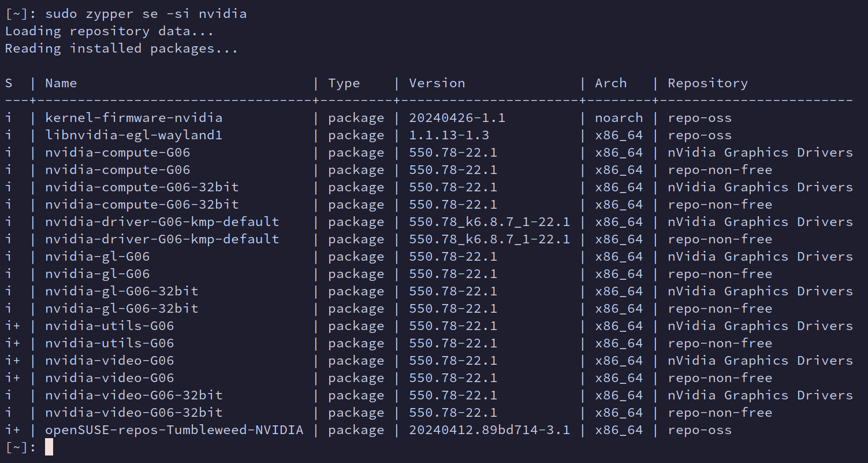Click version number 1.1.13-1.3
Image resolution: width=868 pixels, height=463 pixels.
click(x=449, y=135)
